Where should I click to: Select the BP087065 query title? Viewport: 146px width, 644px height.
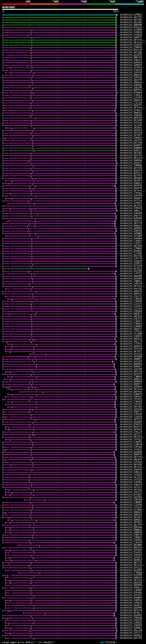tap(8, 7)
